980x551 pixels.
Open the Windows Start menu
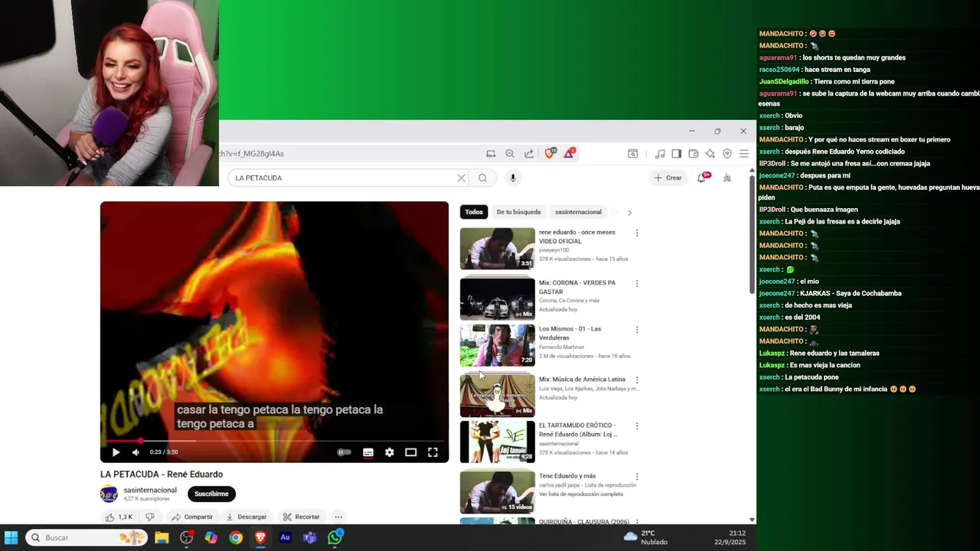11,538
